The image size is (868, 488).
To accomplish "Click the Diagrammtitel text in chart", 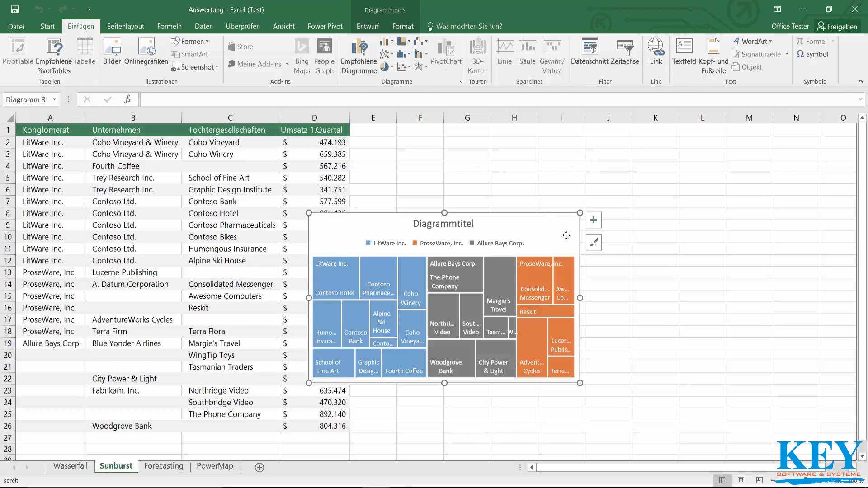I will tap(443, 224).
